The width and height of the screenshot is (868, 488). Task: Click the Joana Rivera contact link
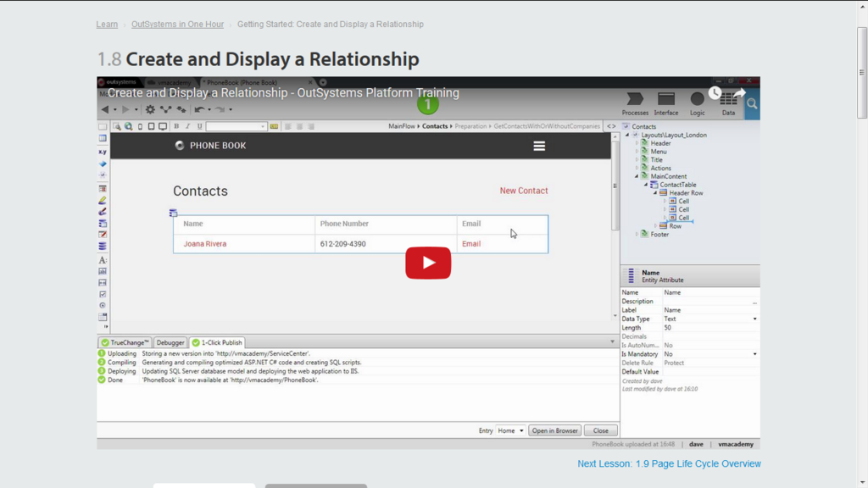205,244
